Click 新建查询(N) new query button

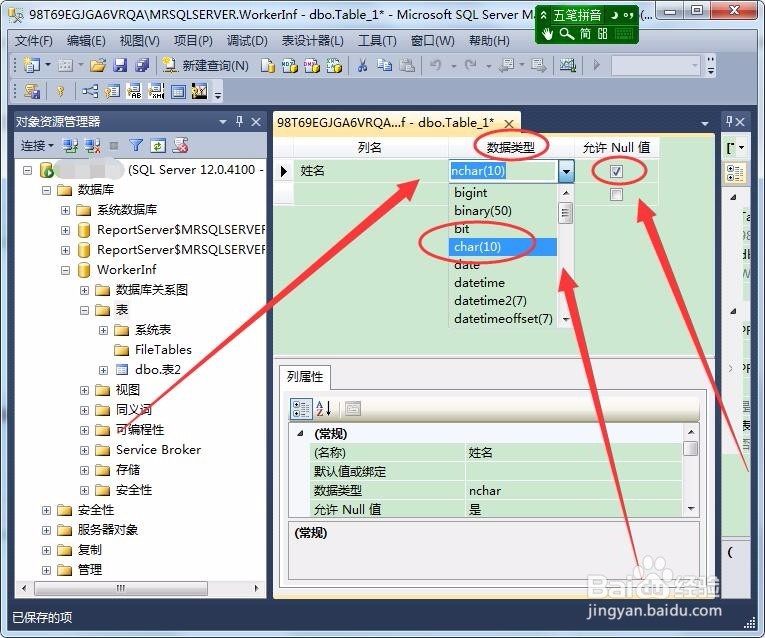point(205,65)
